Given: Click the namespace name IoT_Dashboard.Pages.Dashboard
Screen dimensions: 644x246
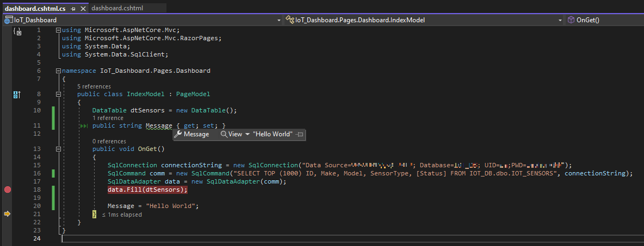Looking at the screenshot, I should [155, 71].
